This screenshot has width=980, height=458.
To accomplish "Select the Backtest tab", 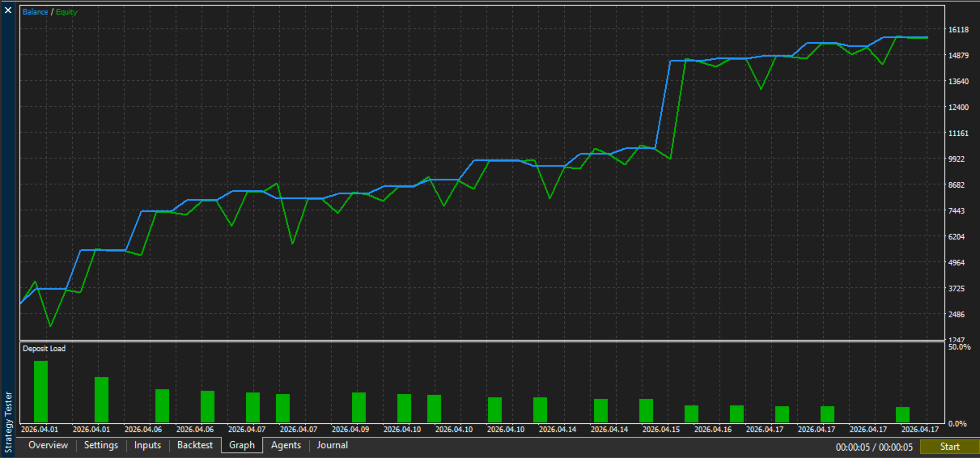I will pyautogui.click(x=195, y=445).
